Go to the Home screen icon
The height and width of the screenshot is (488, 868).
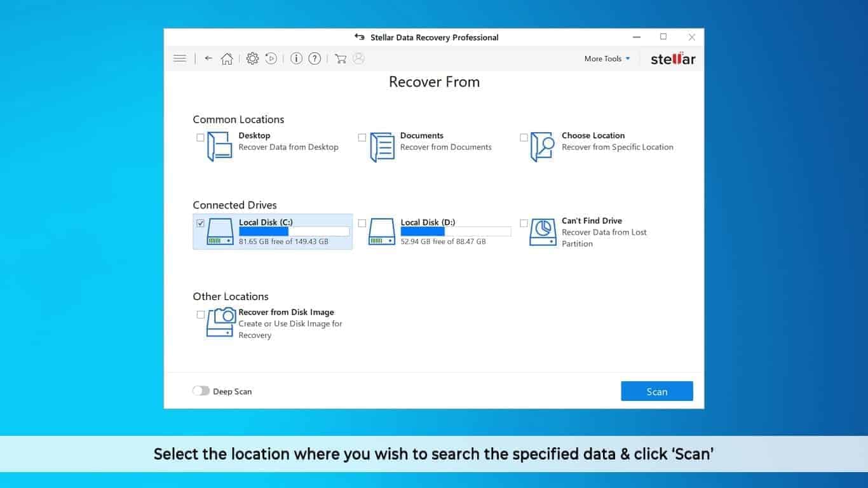[227, 59]
